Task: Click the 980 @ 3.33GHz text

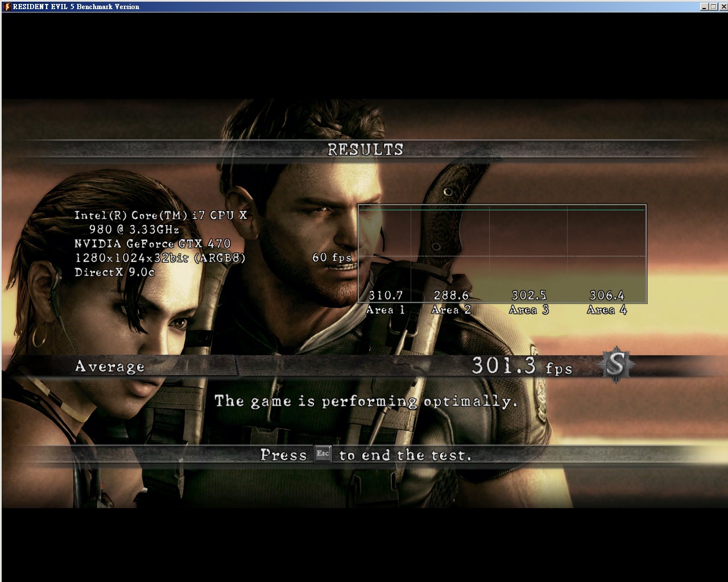Action: coord(134,230)
